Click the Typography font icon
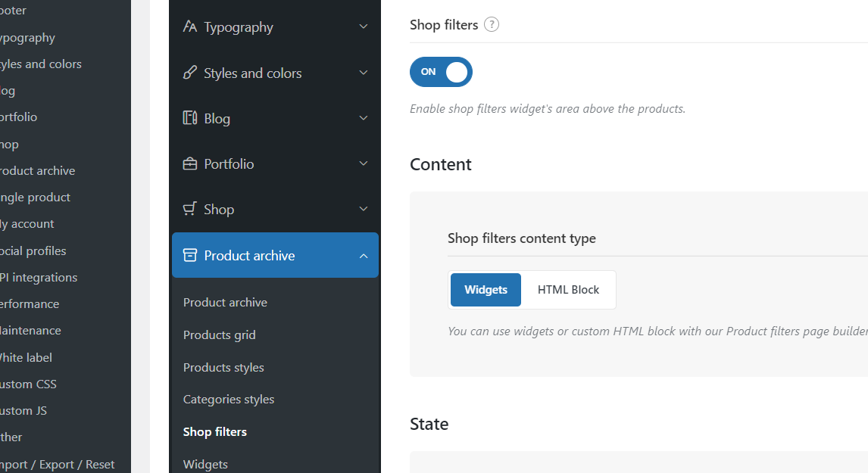 pos(190,27)
